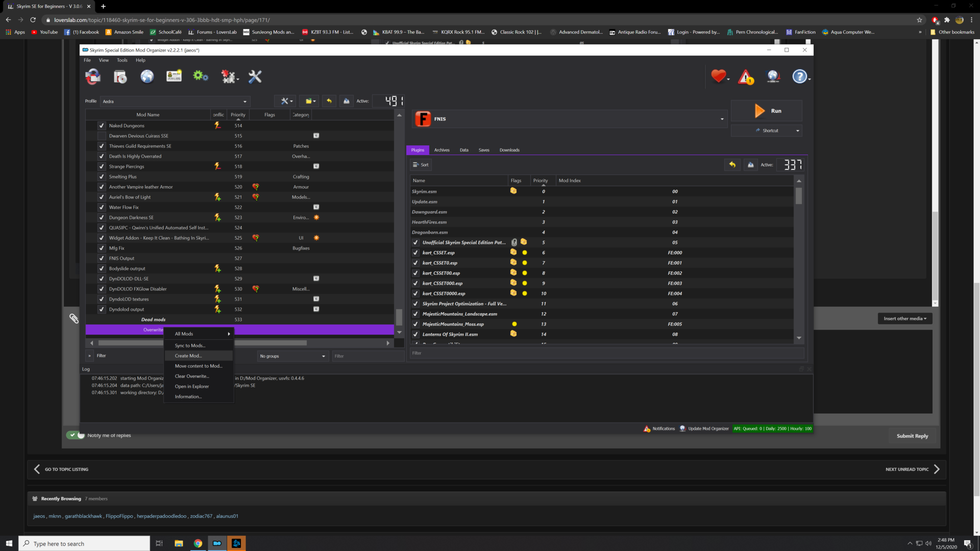
Task: Click the Windows search box
Action: point(85,543)
